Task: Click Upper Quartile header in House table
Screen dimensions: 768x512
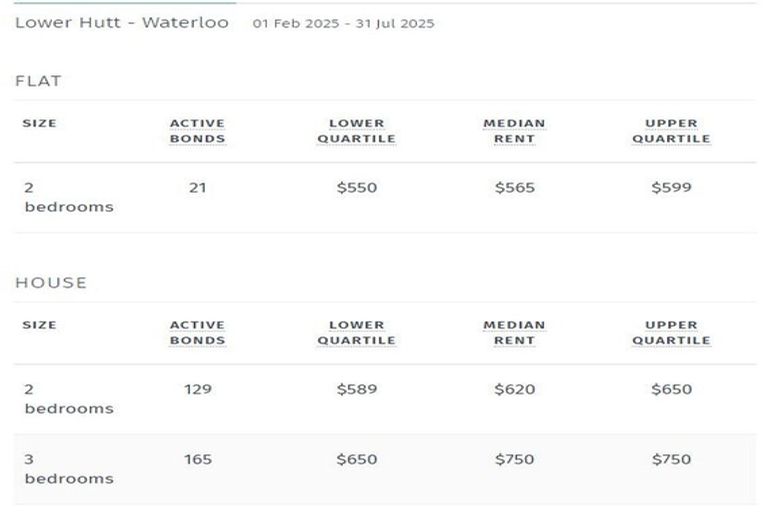Action: 671,332
